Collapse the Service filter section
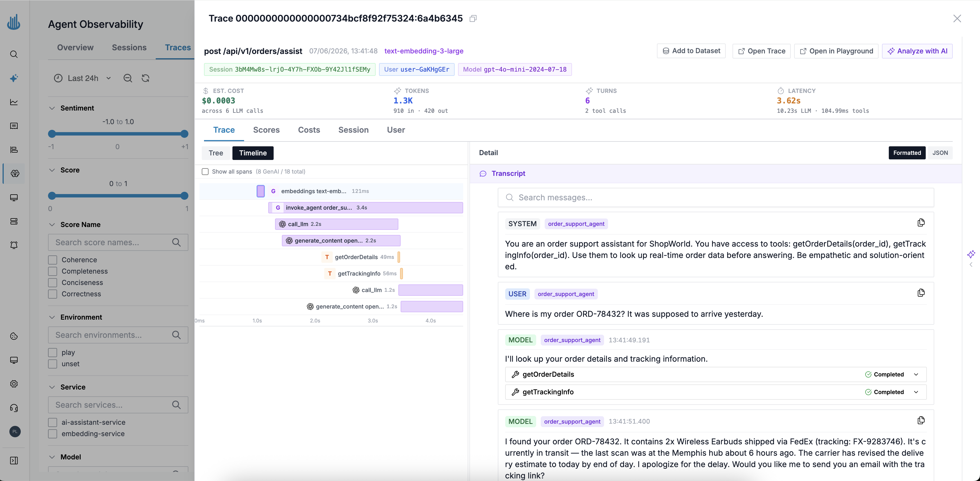The height and width of the screenshot is (481, 980). (x=52, y=387)
